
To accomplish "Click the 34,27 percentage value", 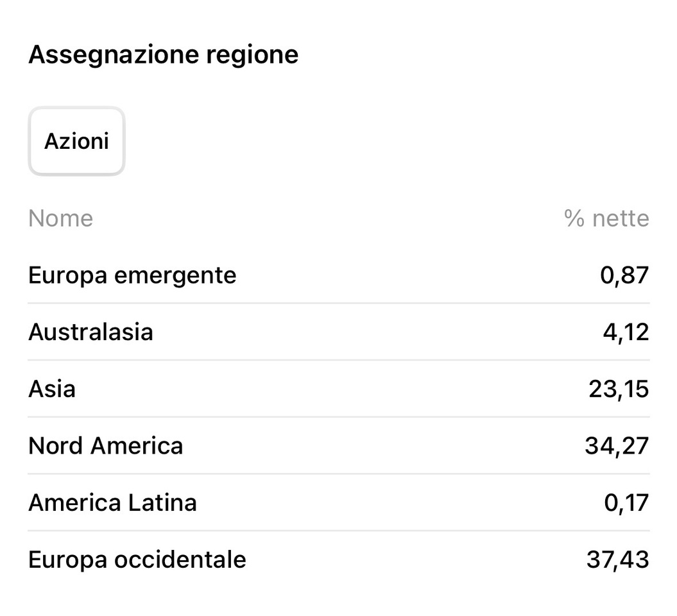I will 617,446.
